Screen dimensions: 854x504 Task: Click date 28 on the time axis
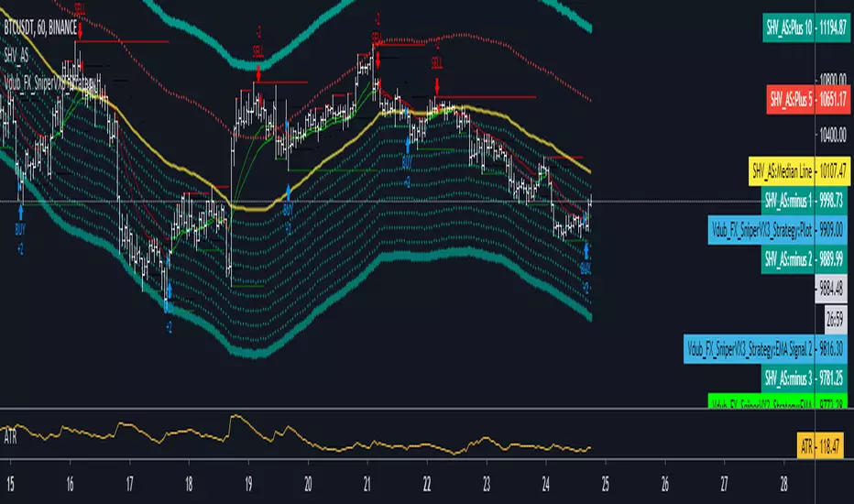point(784,485)
